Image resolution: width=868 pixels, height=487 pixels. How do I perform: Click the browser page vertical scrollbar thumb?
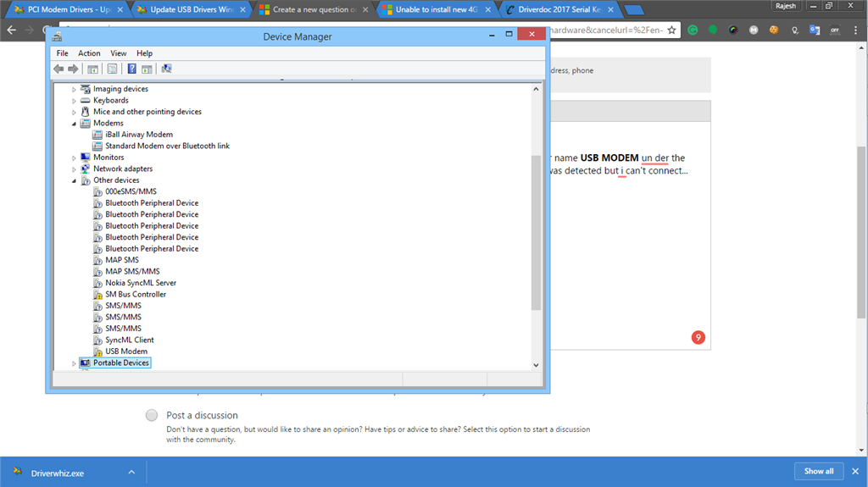(861, 232)
